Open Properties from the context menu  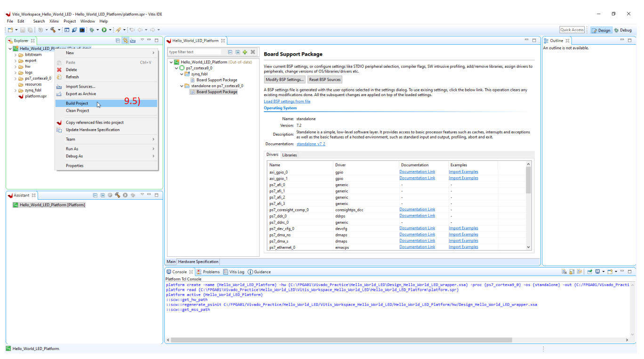pyautogui.click(x=106, y=165)
